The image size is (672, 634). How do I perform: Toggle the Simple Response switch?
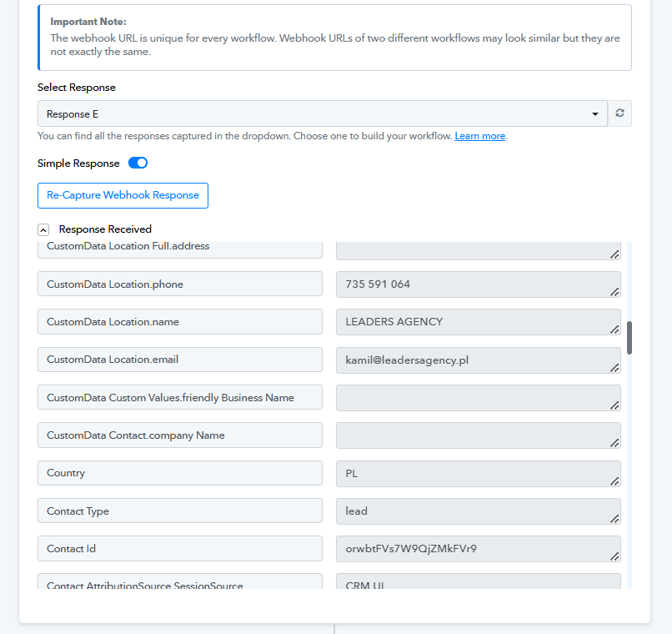point(138,163)
